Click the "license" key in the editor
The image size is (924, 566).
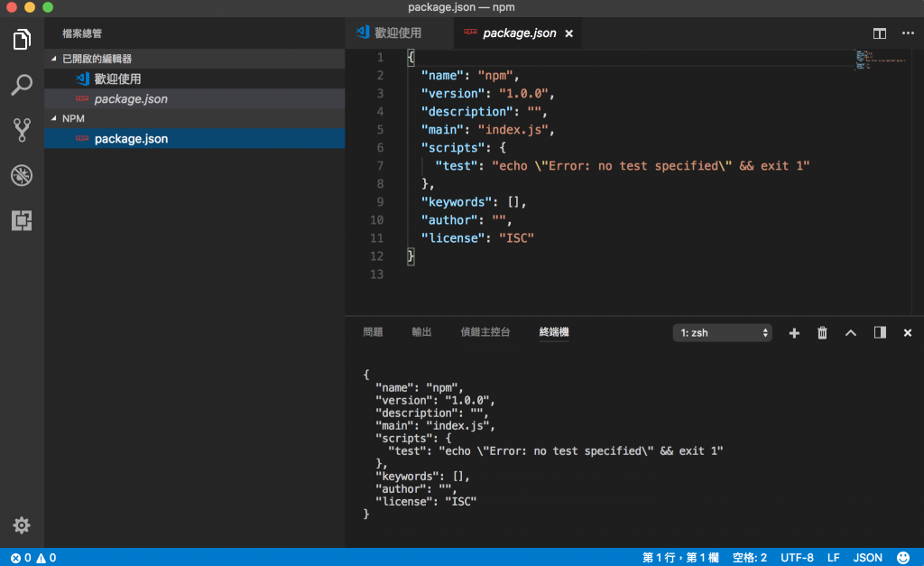453,238
